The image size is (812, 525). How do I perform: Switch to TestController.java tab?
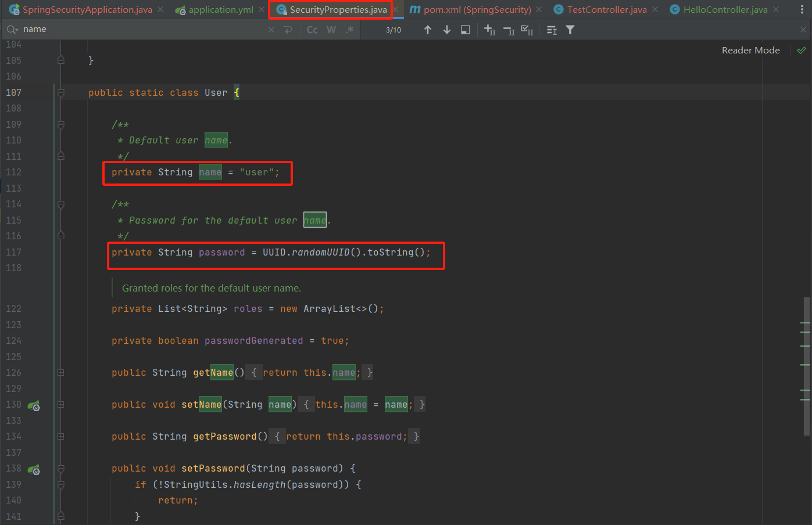[607, 10]
